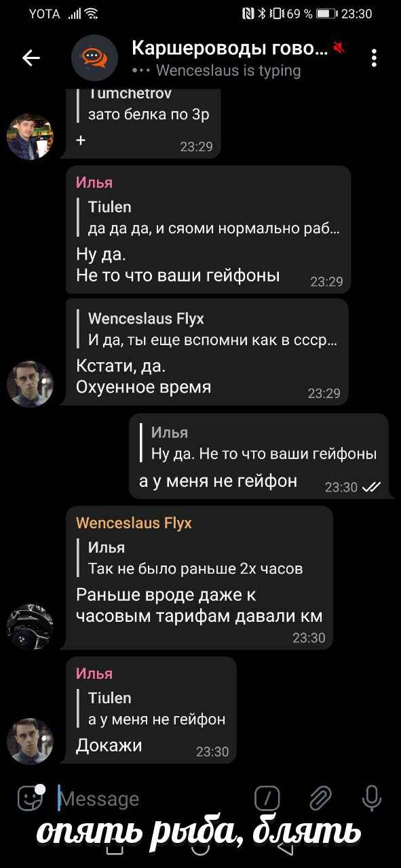401x868 pixels.
Task: Open the three-dot chat menu
Action: pyautogui.click(x=374, y=58)
